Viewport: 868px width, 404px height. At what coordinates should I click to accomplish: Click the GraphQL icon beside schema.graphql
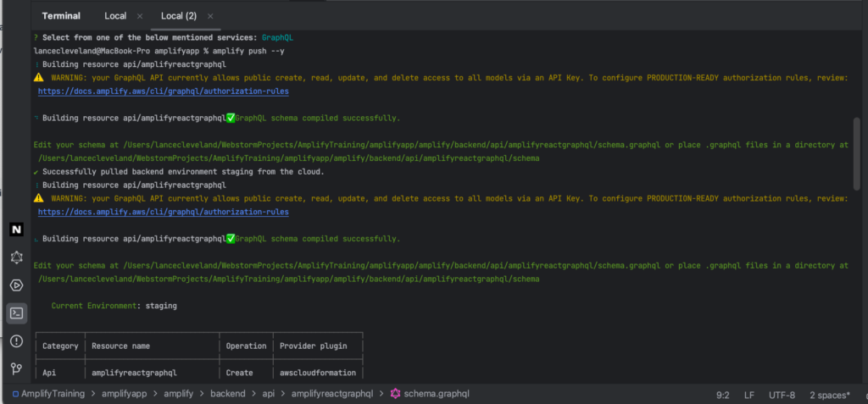point(395,394)
